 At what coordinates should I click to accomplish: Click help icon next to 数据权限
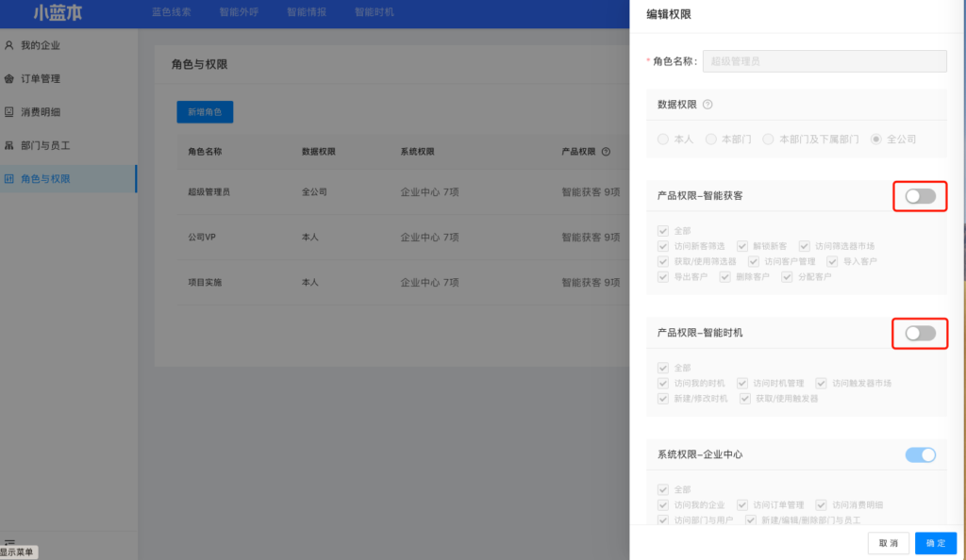[x=708, y=105]
